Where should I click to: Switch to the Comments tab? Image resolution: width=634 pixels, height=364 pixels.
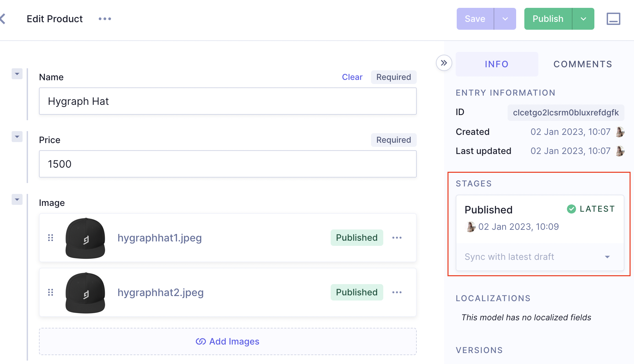583,64
